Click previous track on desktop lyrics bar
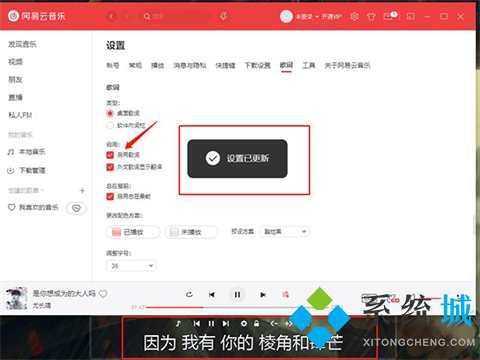This screenshot has width=480, height=360. [x=197, y=323]
